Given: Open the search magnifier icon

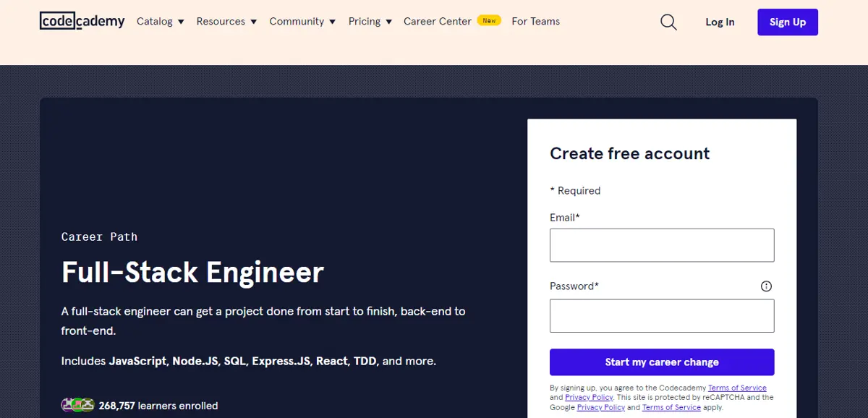Looking at the screenshot, I should click(669, 22).
